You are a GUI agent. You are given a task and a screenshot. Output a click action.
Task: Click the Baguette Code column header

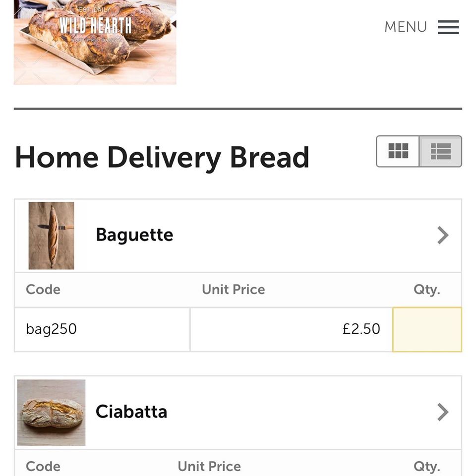43,290
